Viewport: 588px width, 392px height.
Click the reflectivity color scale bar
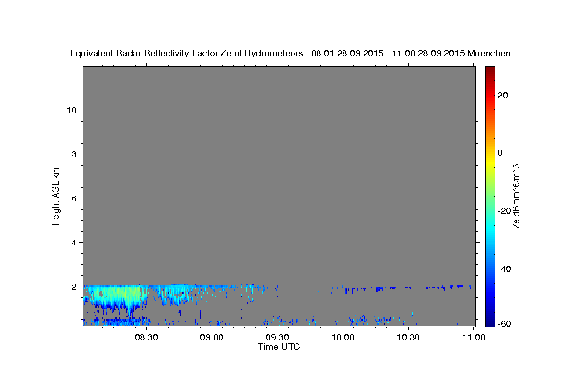[489, 196]
